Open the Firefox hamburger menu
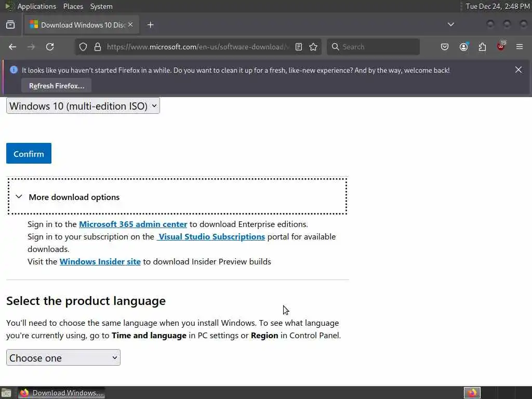This screenshot has width=532, height=399. pyautogui.click(x=520, y=47)
